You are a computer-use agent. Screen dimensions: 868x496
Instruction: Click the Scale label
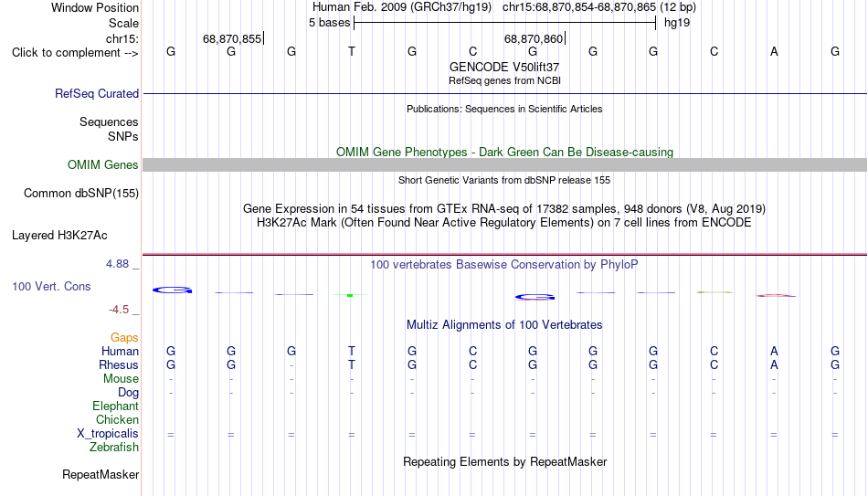[x=123, y=23]
